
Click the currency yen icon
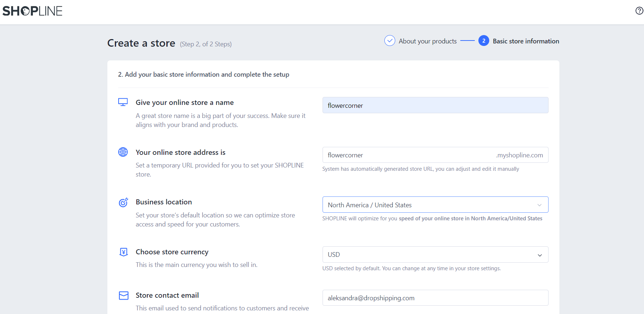coord(124,252)
